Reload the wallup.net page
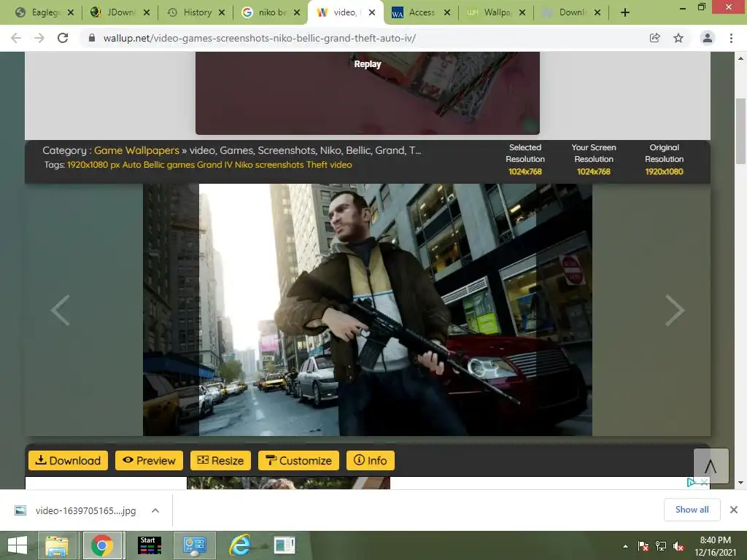The height and width of the screenshot is (560, 747). coord(63,38)
